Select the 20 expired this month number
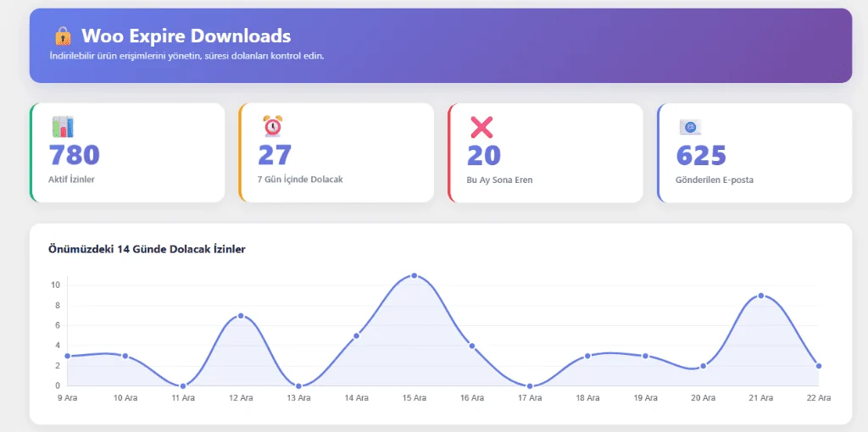The width and height of the screenshot is (868, 432). [x=484, y=155]
